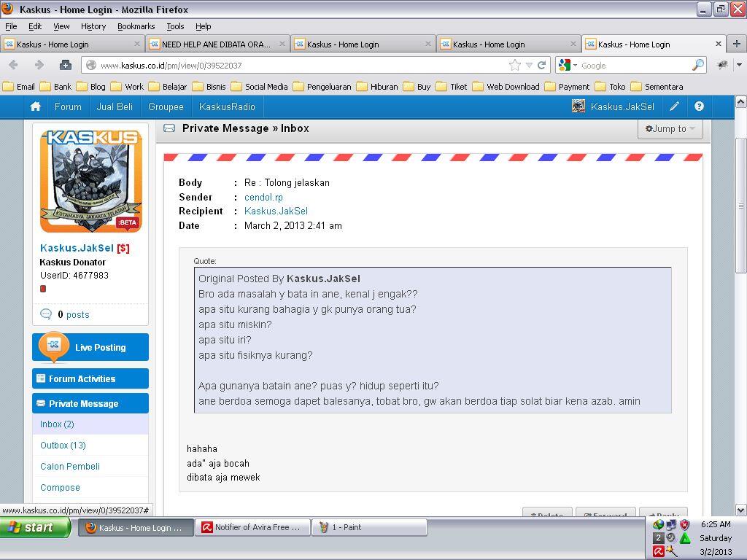The image size is (747, 560).
Task: Close the NEED HELP ANE DIBATA tab
Action: pyautogui.click(x=282, y=44)
